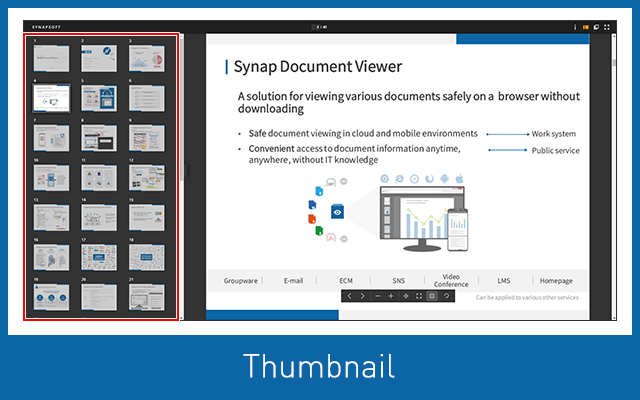
Task: Toggle the orange thumbnail panel icon
Action: click(586, 27)
